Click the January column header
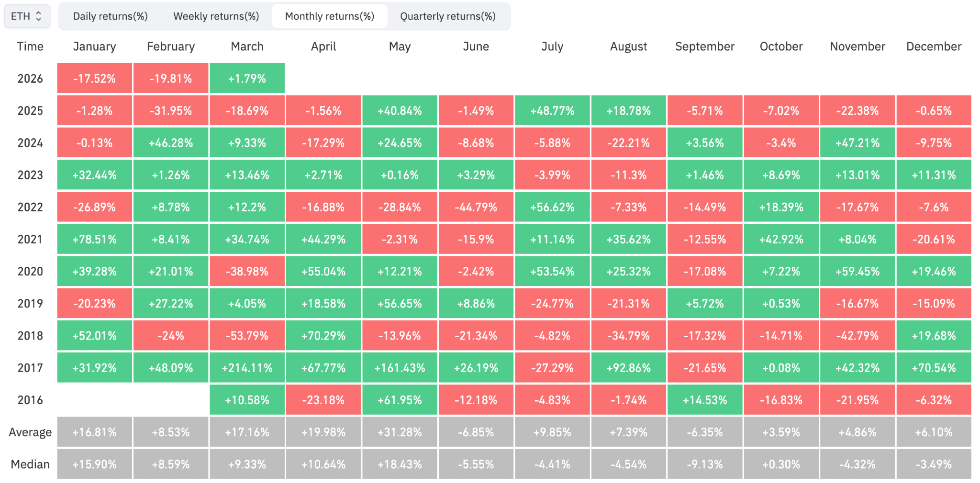Viewport: 980px width, 483px height. pos(94,46)
